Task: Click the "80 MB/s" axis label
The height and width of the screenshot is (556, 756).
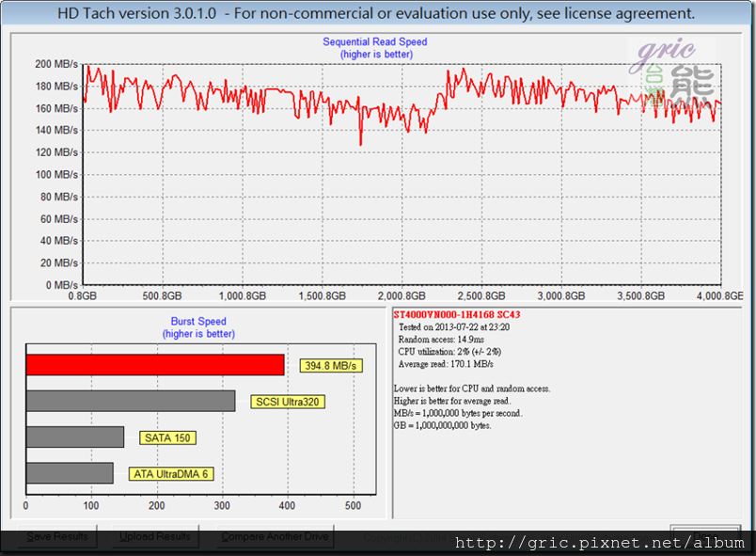Action: click(x=59, y=197)
